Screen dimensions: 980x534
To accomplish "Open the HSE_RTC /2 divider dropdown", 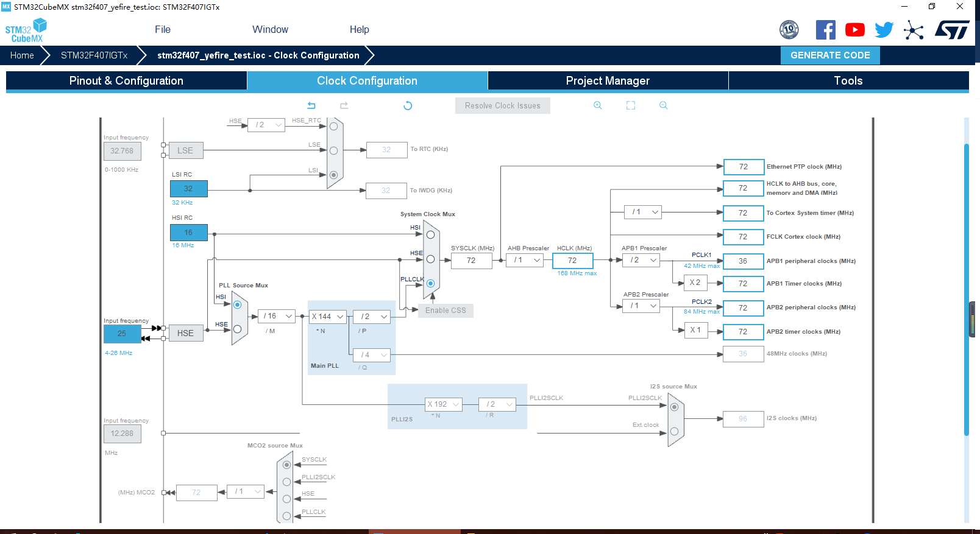I will [x=266, y=125].
